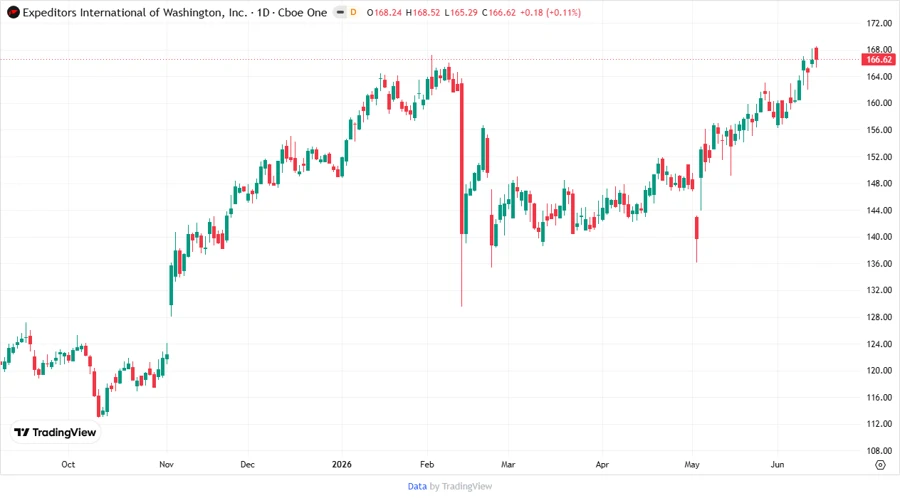The image size is (900, 498).
Task: Click the Dec time axis label
Action: coord(247,465)
